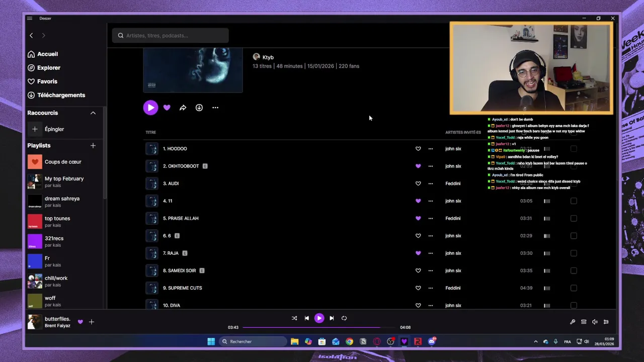Viewport: 644px width, 362px height.
Task: Select checkbox for SUPREME CUTS row
Action: pos(574,288)
